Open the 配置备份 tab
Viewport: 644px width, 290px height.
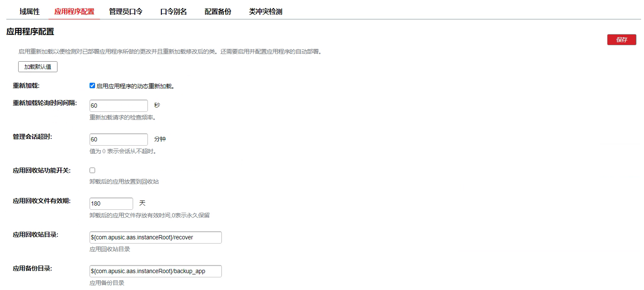[218, 12]
